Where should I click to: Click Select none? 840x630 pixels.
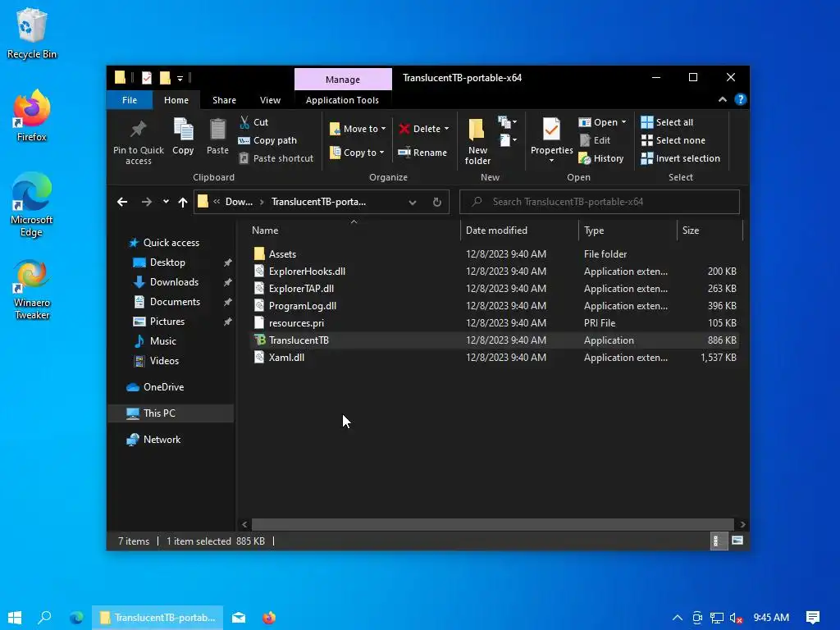(x=673, y=140)
